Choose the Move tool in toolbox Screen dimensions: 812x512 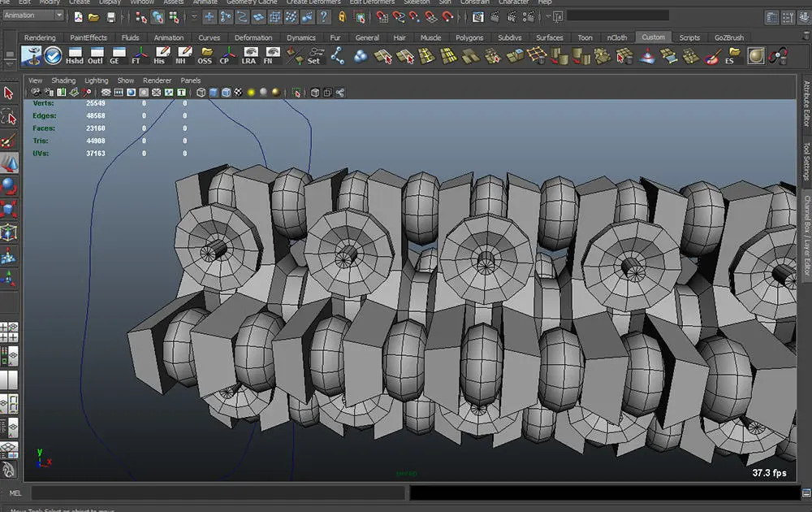click(9, 163)
